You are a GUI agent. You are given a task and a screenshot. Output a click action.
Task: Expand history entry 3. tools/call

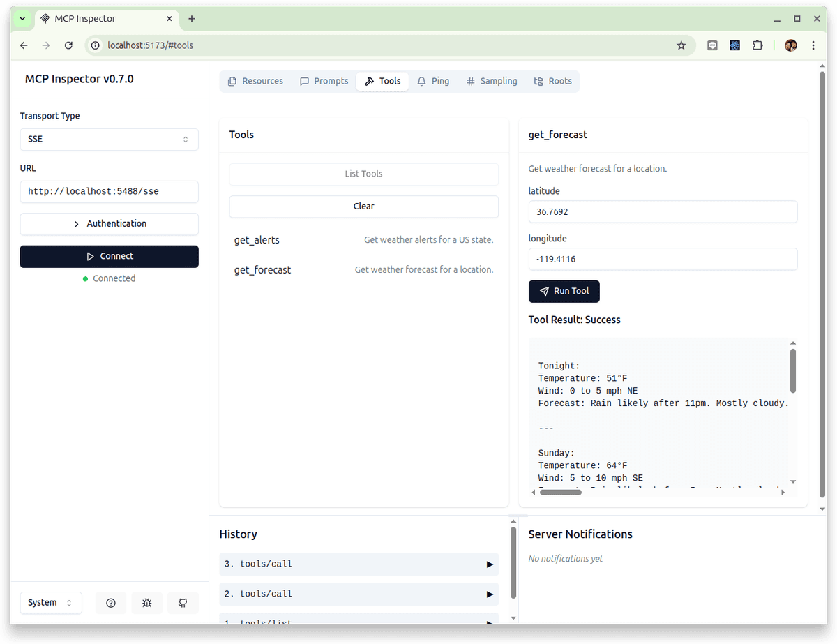[x=359, y=564]
